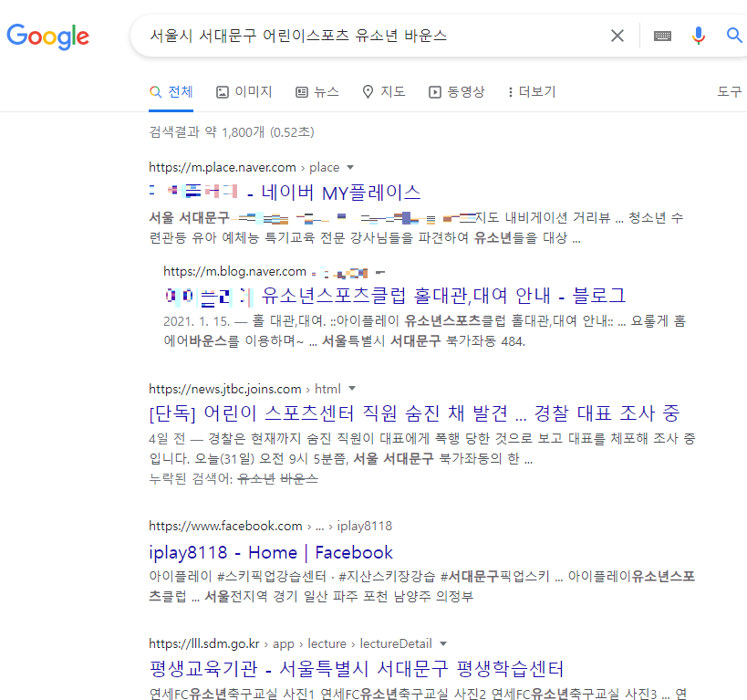747x700 pixels.
Task: Go to the 지도 tab
Action: (x=383, y=91)
